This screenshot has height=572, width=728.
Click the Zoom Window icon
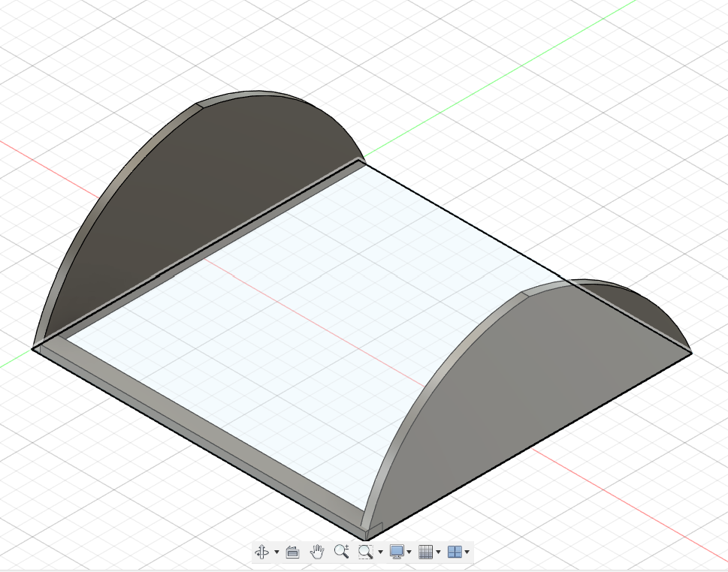366,552
